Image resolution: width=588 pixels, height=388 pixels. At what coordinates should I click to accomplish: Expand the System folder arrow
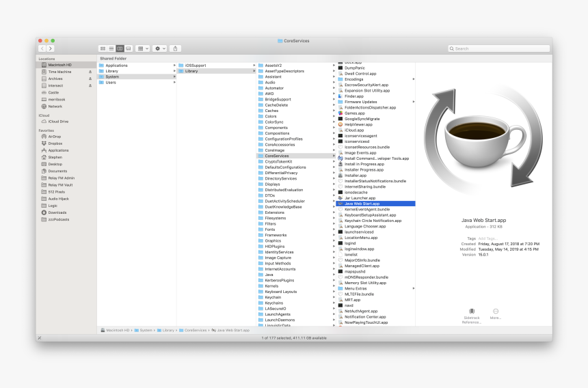tap(174, 77)
